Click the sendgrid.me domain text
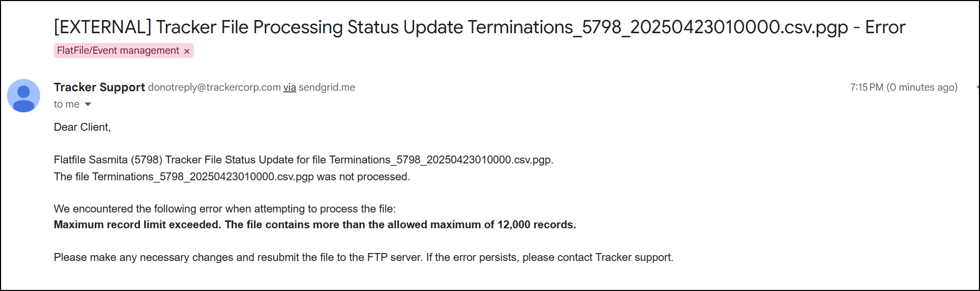This screenshot has width=980, height=291. 327,88
